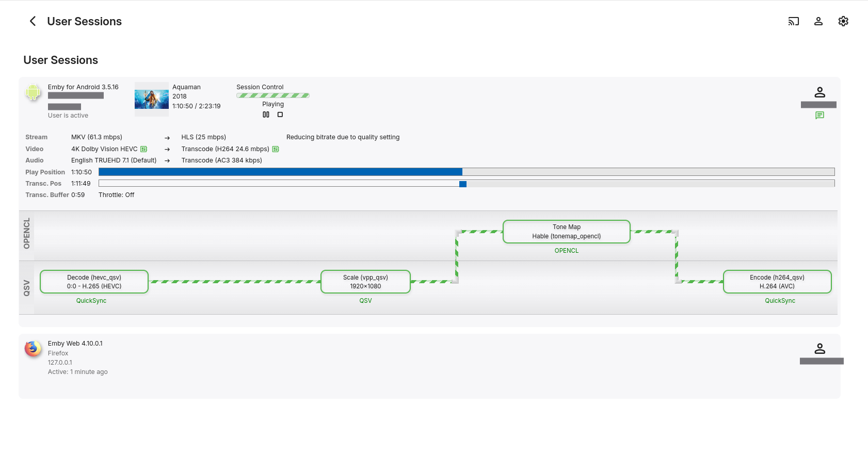The image size is (868, 472).
Task: Open user avatar on Emby Web session
Action: coord(819,349)
